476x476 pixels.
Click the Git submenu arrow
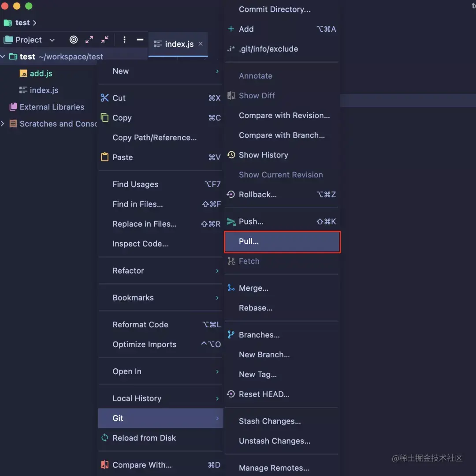click(217, 418)
